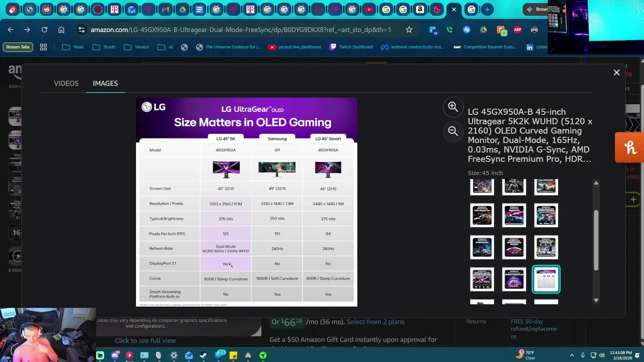
Task: Click 'Click to see full view' text
Action: coord(145,340)
